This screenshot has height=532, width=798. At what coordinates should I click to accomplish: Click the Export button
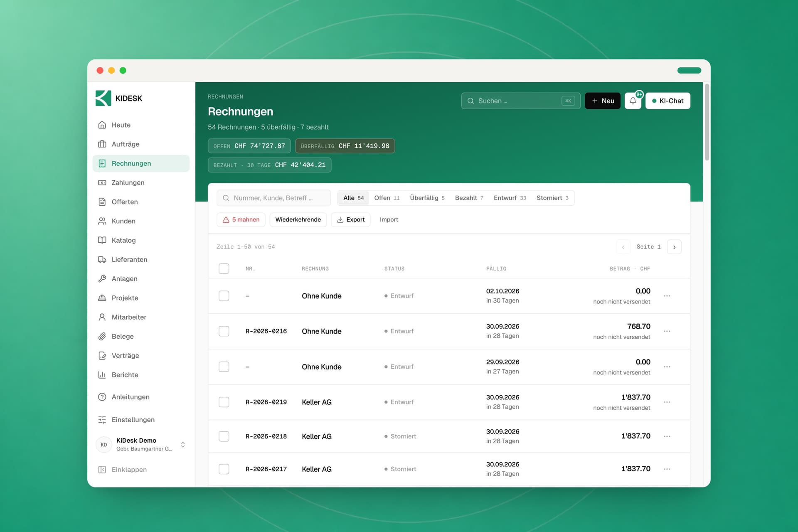pyautogui.click(x=351, y=219)
